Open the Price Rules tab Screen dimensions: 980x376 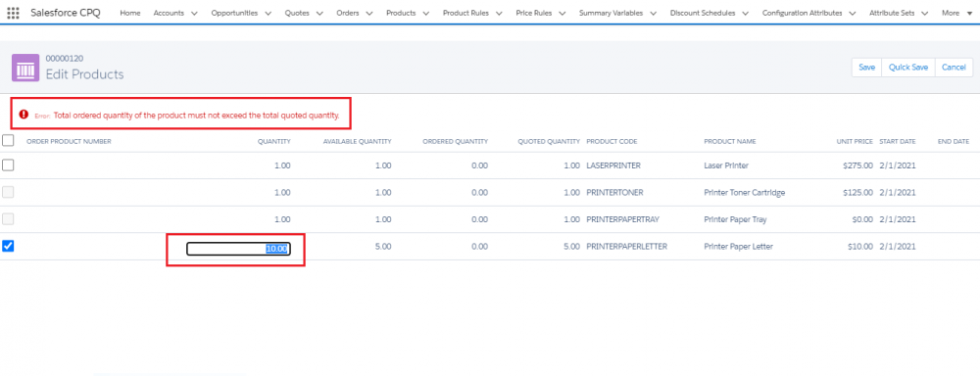tap(534, 13)
